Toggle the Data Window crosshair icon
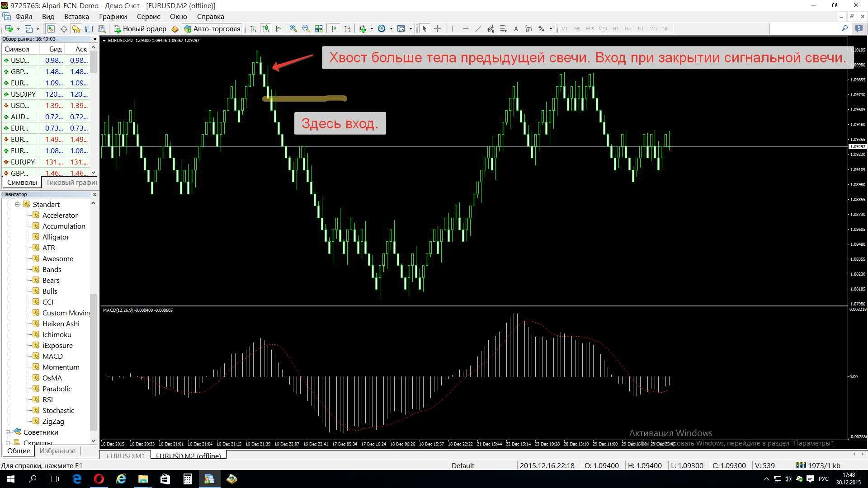 64,28
